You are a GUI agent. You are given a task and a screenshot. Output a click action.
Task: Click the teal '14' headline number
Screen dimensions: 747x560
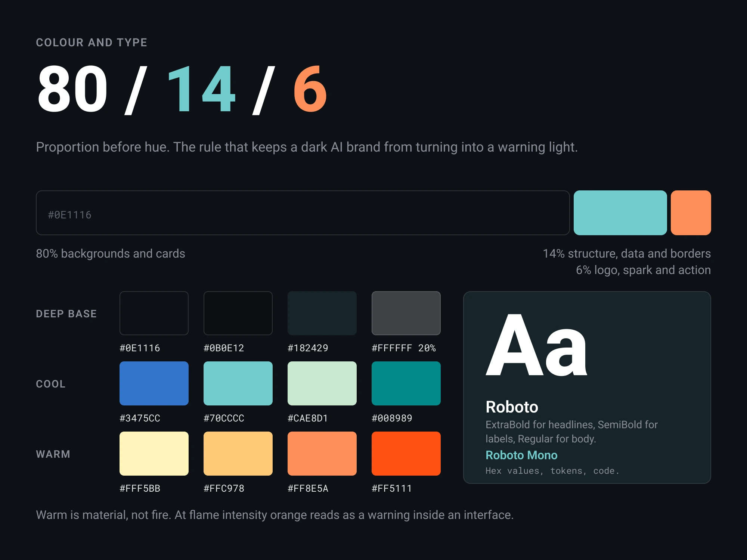point(202,89)
